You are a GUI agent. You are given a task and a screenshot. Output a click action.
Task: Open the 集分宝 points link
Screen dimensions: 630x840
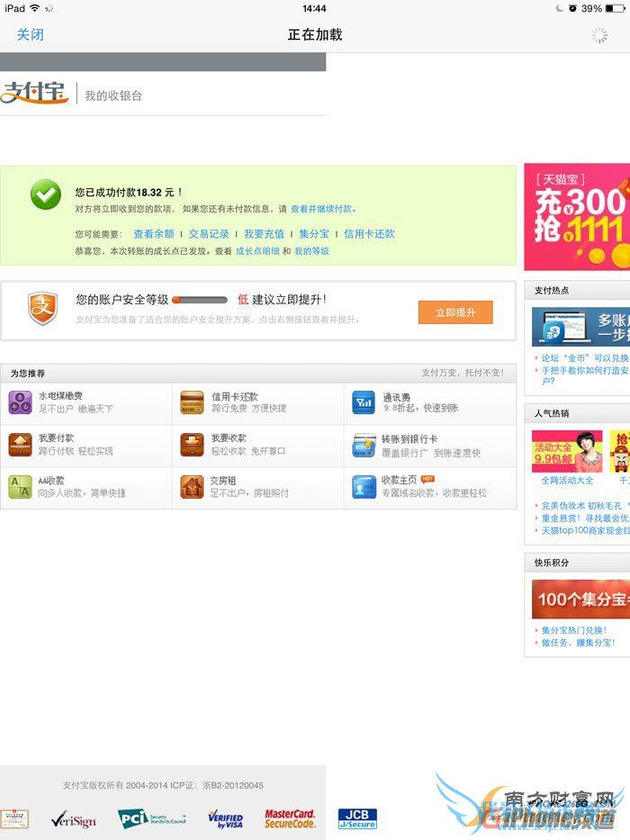coord(314,233)
